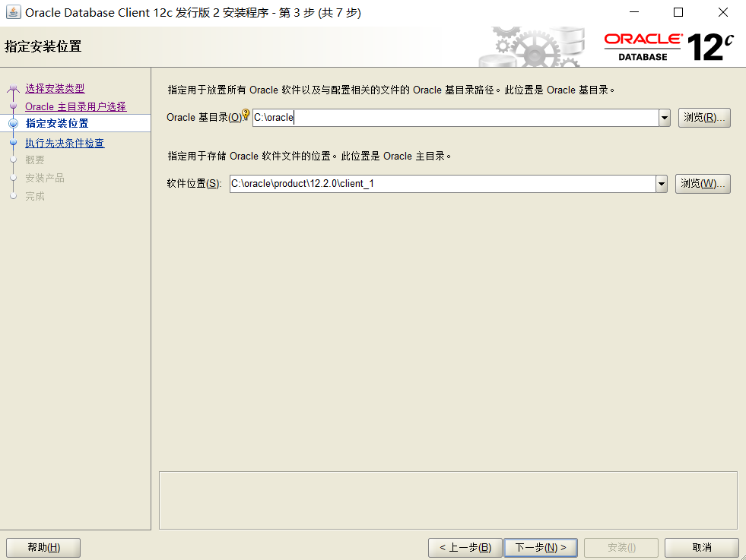Click the Java installer icon in title bar

tap(14, 12)
